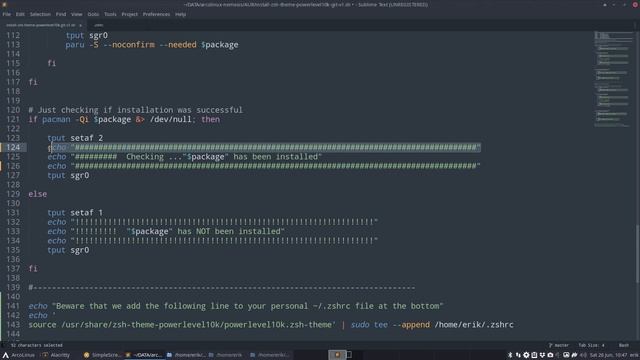640x360 pixels.
Task: Switch to the second file tab
Action: (99, 25)
